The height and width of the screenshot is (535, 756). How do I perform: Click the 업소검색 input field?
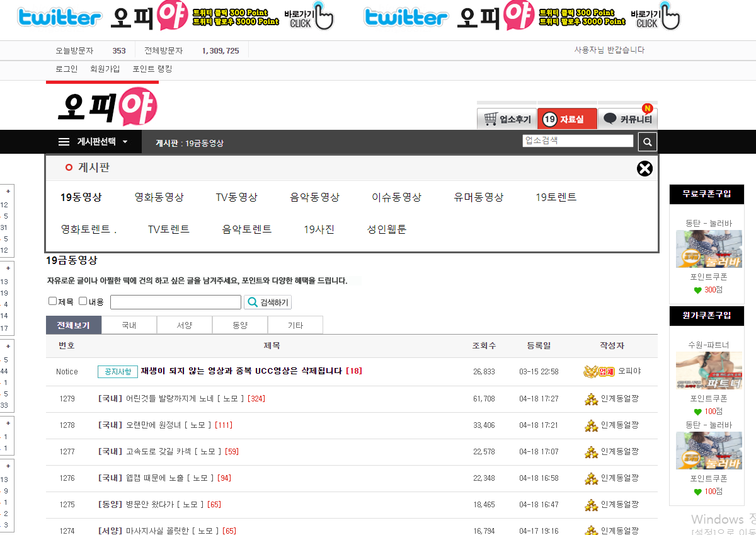[578, 141]
